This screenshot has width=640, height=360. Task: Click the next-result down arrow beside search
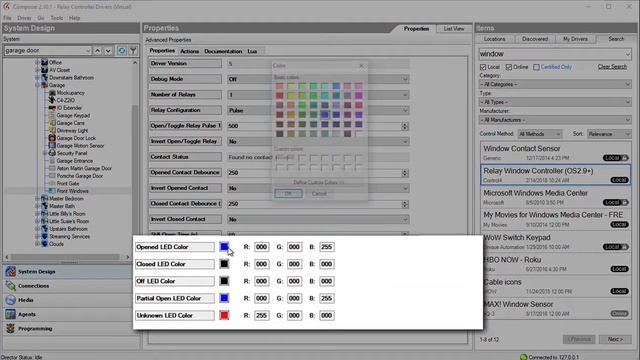108,51
